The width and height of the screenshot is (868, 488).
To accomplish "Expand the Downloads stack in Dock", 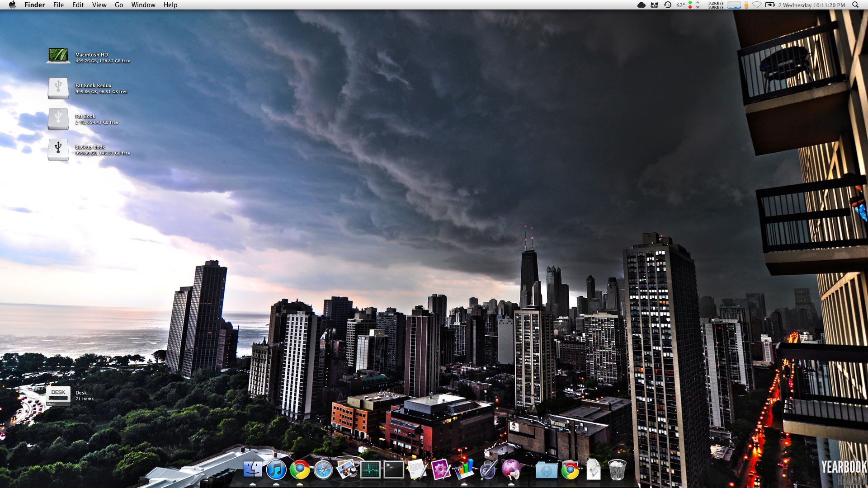I will (546, 470).
